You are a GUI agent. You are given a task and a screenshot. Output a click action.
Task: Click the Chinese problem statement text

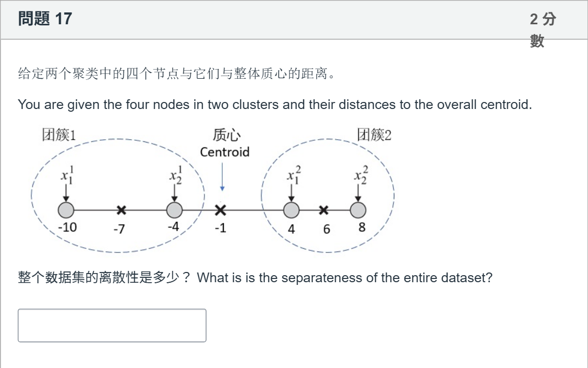coord(177,73)
